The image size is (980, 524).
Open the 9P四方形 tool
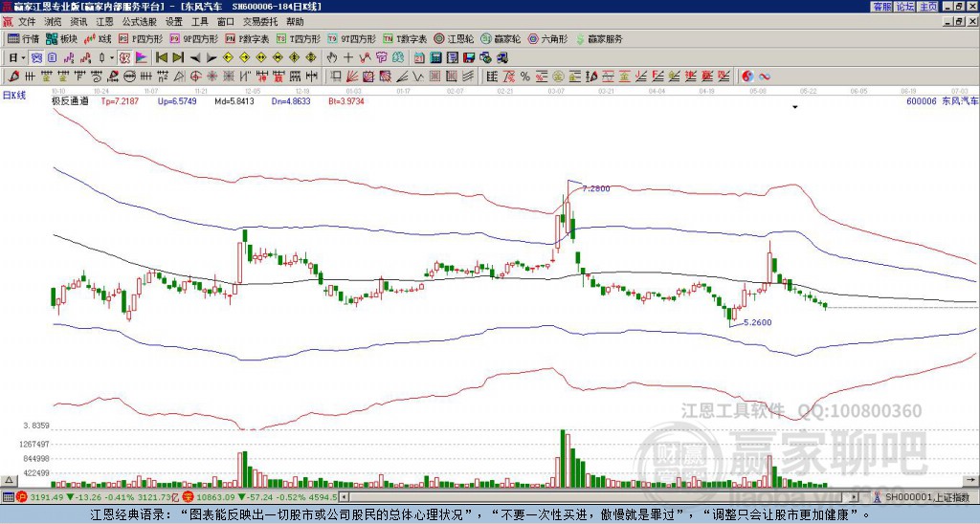point(194,38)
